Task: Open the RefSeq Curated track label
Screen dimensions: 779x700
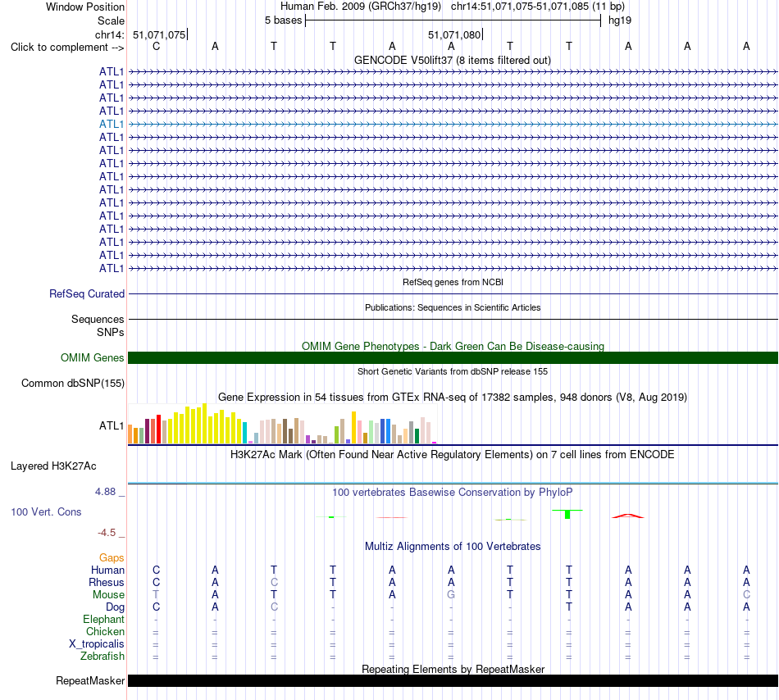Action: pyautogui.click(x=86, y=294)
